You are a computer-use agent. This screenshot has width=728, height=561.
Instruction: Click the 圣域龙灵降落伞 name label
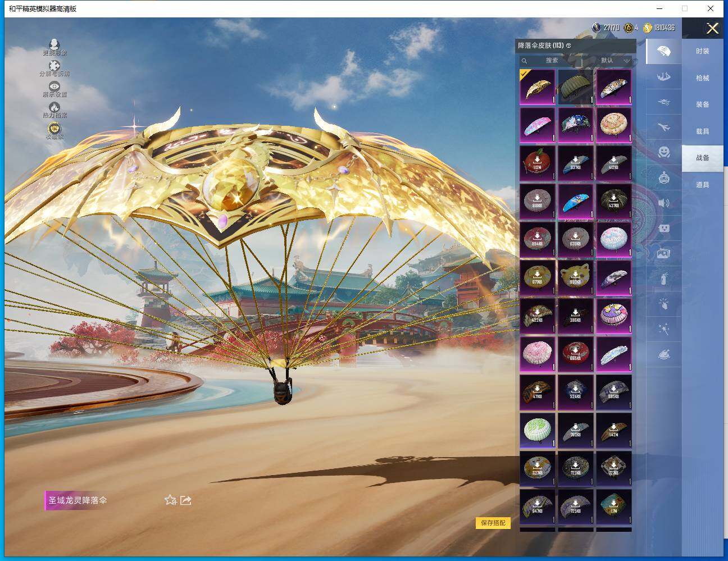tap(78, 500)
